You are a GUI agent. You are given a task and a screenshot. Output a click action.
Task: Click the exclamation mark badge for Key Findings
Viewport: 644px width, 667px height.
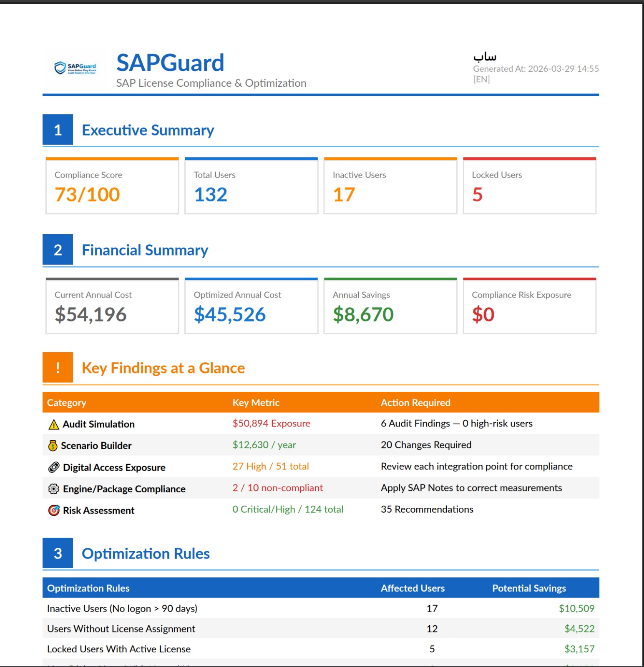(x=58, y=367)
